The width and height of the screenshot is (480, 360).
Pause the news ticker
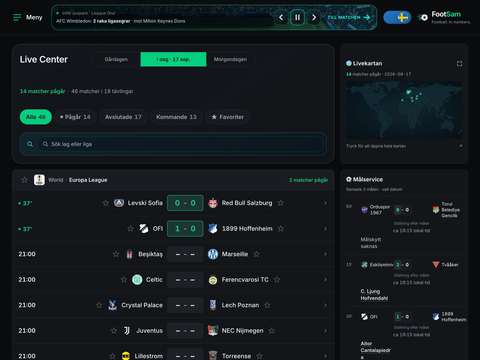tap(297, 17)
